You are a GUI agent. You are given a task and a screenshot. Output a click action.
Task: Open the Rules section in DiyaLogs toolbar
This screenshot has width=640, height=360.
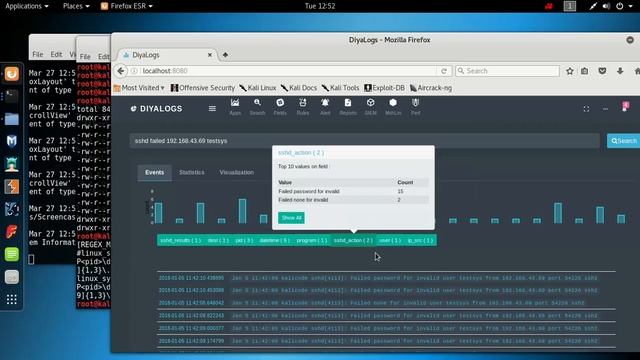coord(303,107)
